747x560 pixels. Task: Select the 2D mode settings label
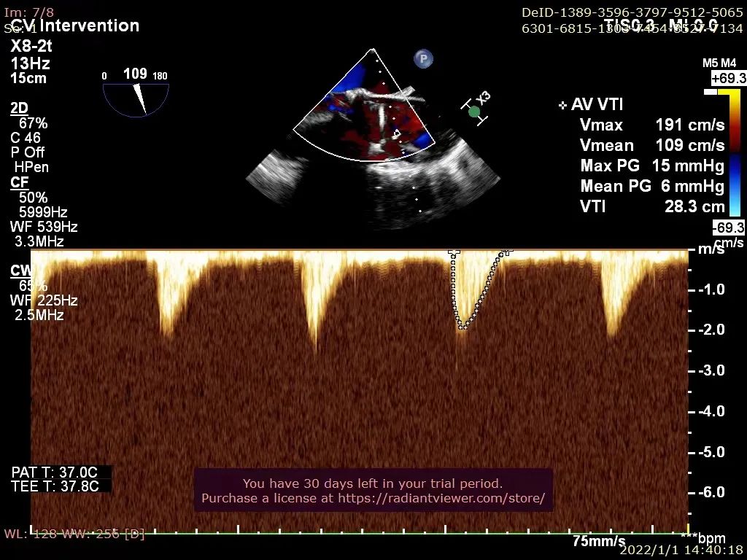19,109
